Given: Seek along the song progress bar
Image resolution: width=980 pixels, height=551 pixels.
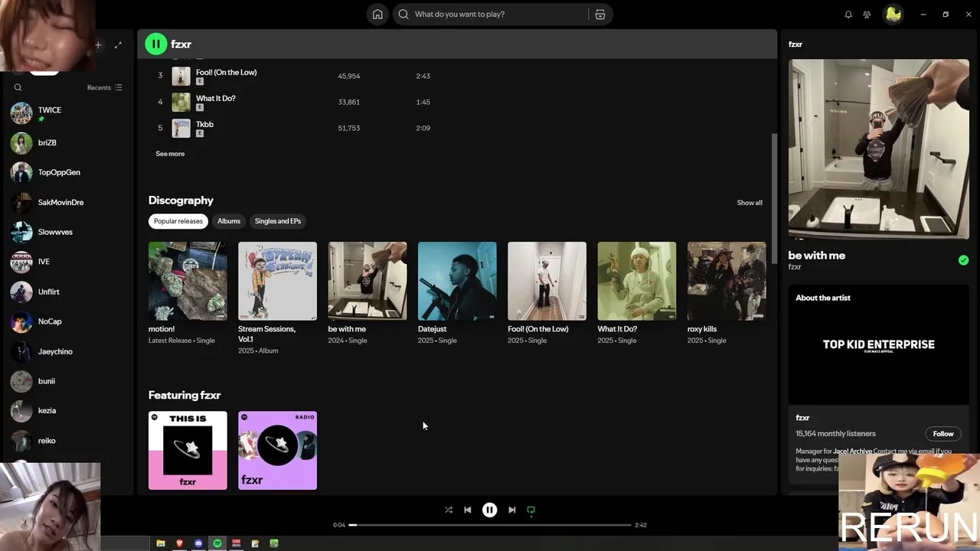Looking at the screenshot, I should point(492,525).
